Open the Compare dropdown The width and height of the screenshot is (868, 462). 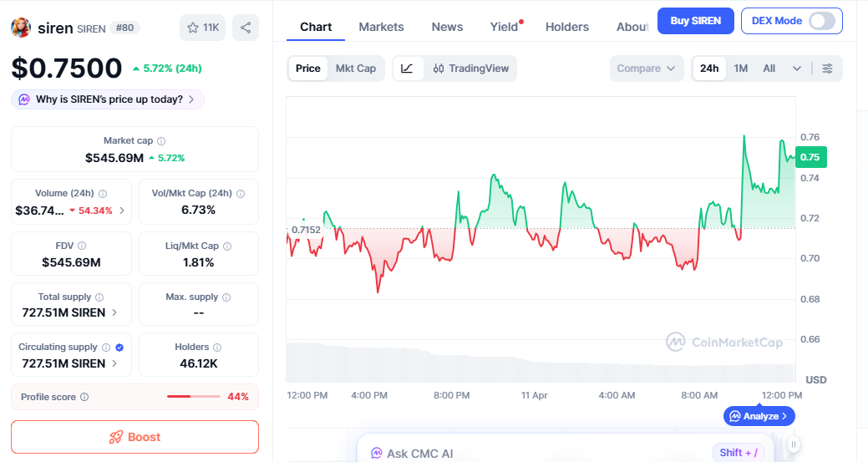pyautogui.click(x=646, y=69)
